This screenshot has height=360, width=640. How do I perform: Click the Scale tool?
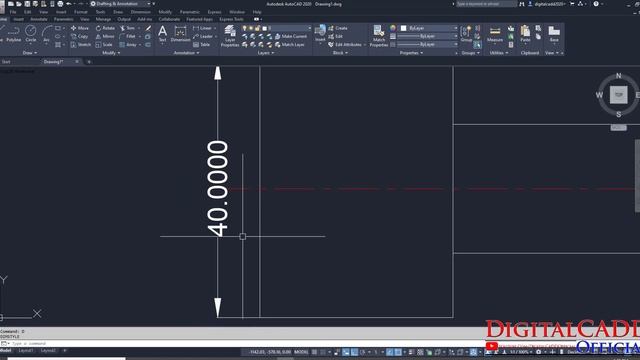pyautogui.click(x=104, y=44)
